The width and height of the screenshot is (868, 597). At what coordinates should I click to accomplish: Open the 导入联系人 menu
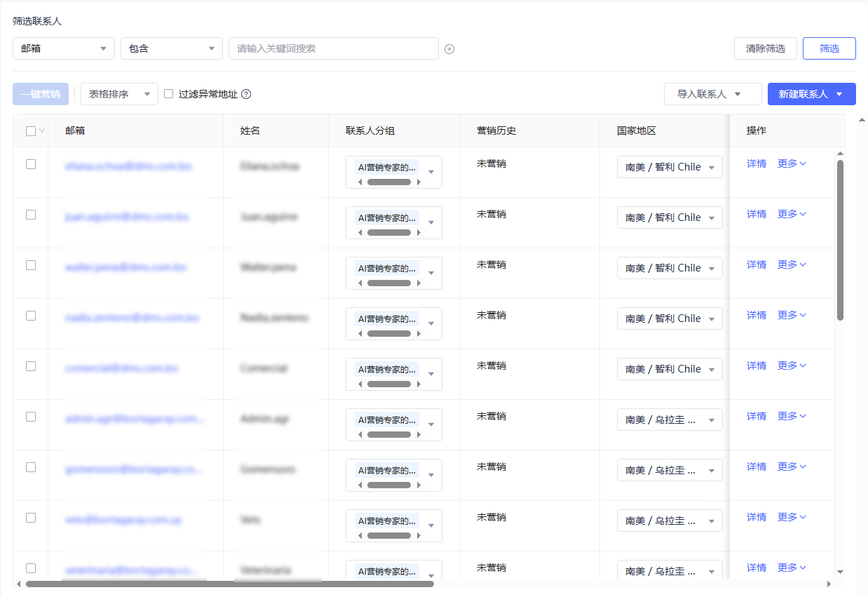pyautogui.click(x=712, y=94)
